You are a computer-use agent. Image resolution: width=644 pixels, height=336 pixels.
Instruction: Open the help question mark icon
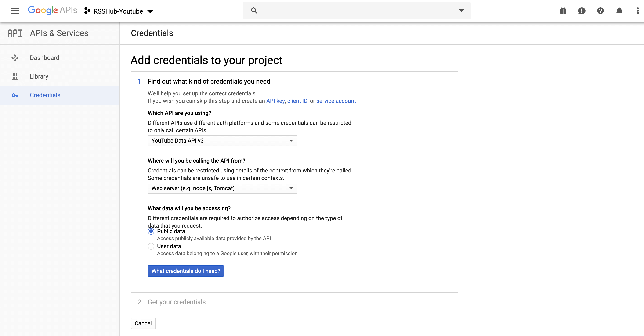click(x=601, y=11)
